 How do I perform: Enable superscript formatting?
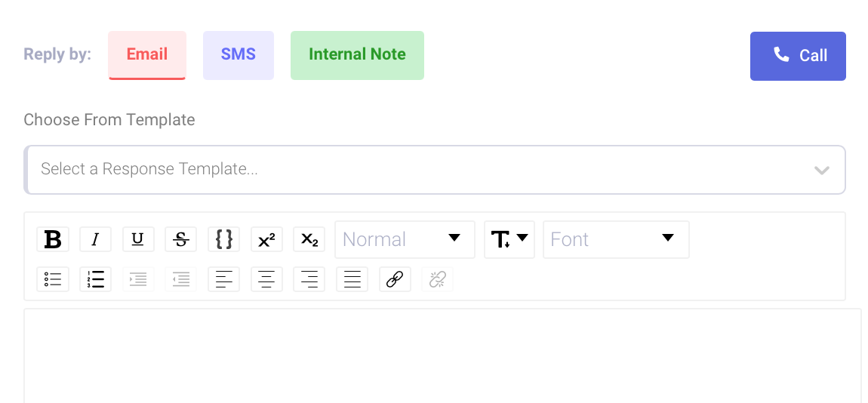pyautogui.click(x=266, y=239)
